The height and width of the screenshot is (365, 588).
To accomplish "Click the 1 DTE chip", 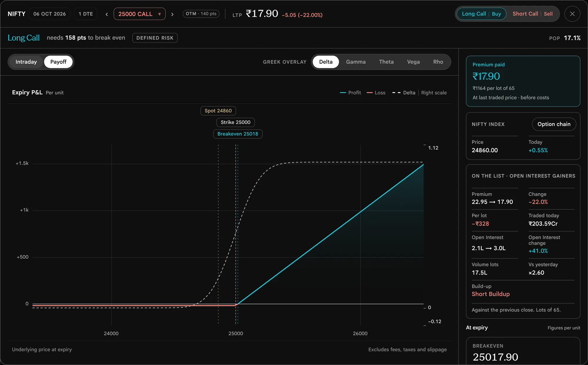I will point(86,14).
